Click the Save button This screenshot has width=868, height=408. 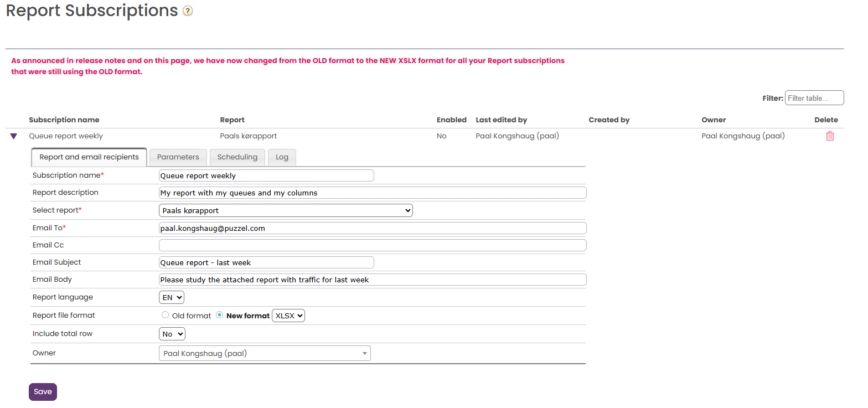pyautogui.click(x=43, y=392)
